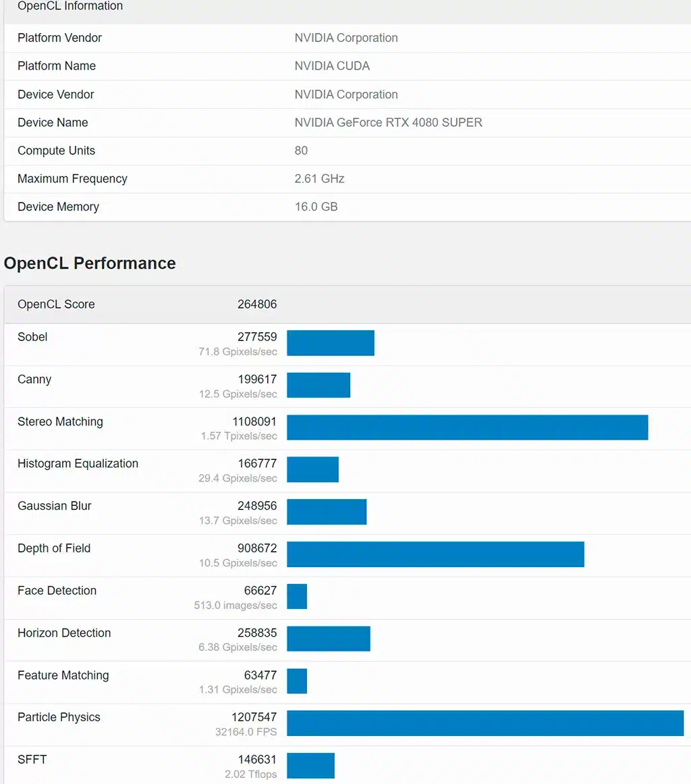Image resolution: width=691 pixels, height=784 pixels.
Task: Click the Horizon Detection score bar
Action: (x=328, y=639)
